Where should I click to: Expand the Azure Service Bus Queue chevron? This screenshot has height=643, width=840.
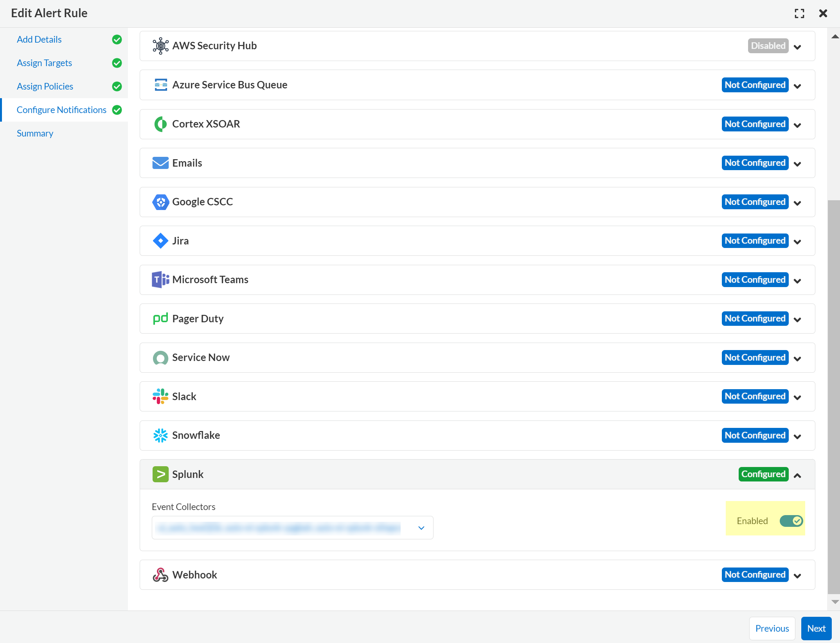tap(797, 86)
